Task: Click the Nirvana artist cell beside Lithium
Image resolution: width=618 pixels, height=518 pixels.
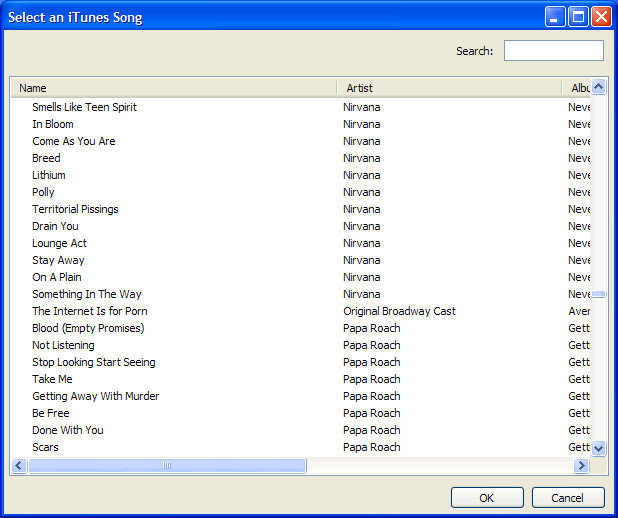Action: 361,175
